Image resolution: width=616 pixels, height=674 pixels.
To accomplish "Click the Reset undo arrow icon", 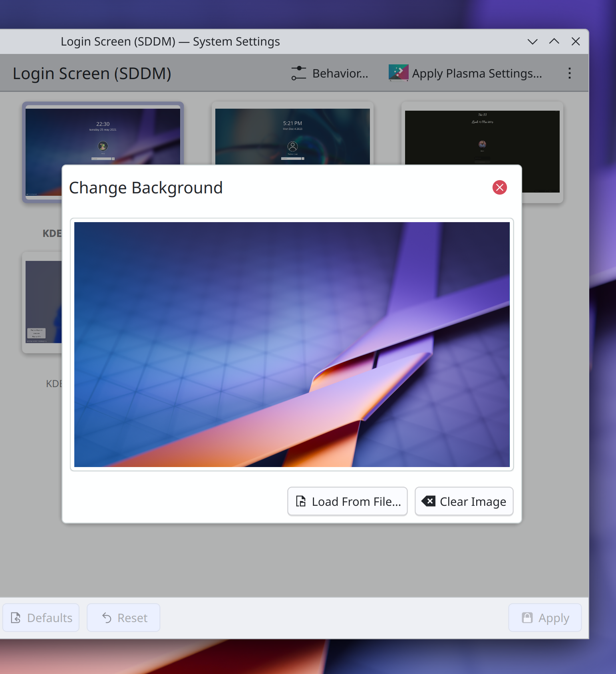I will click(107, 618).
